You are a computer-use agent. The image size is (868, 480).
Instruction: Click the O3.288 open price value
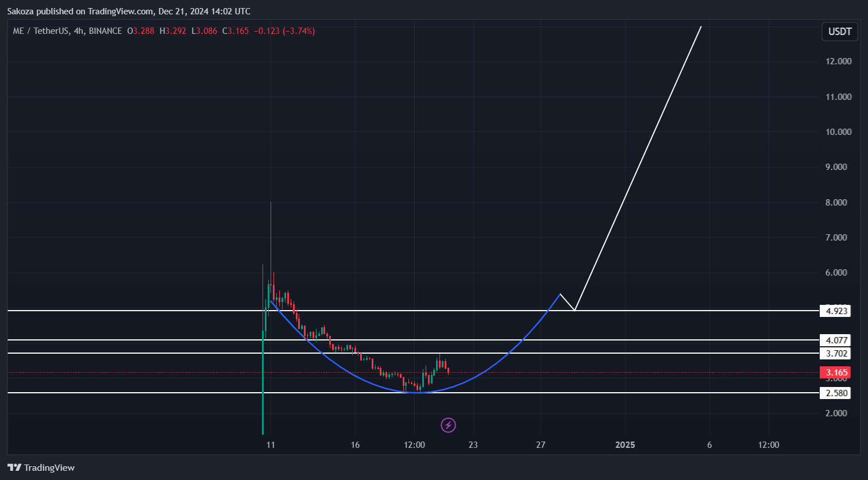tap(141, 31)
